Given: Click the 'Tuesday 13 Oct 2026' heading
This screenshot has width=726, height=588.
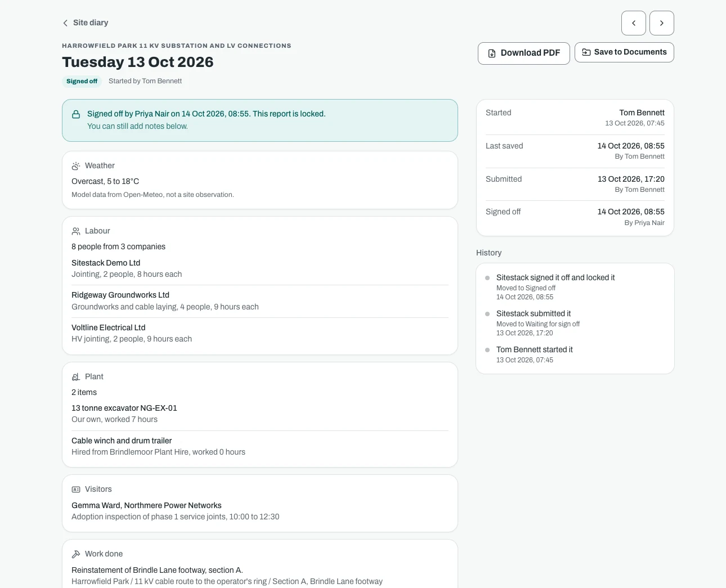Looking at the screenshot, I should pyautogui.click(x=138, y=62).
